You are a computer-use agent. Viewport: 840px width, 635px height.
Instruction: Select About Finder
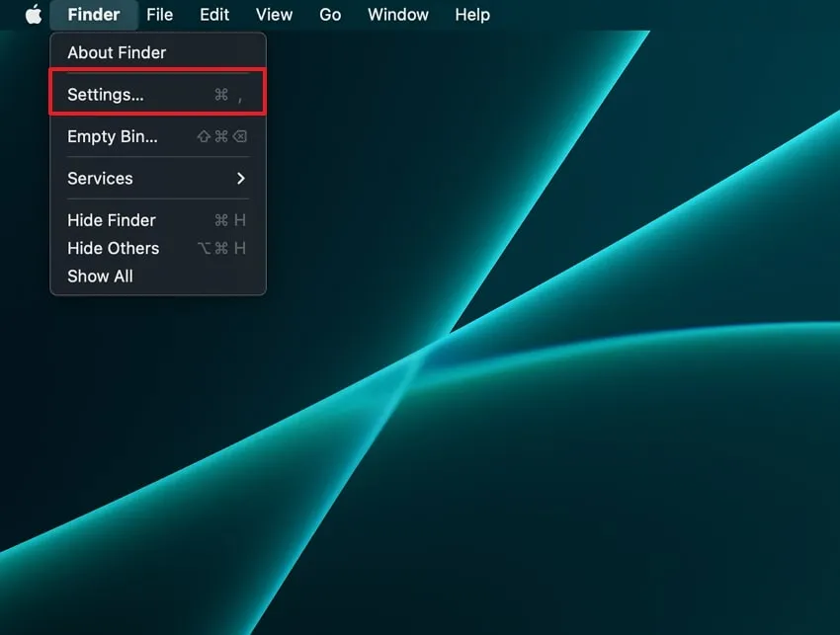tap(158, 52)
